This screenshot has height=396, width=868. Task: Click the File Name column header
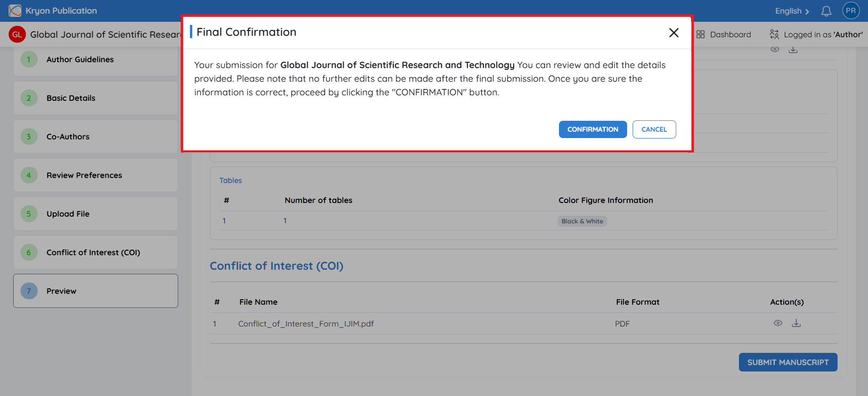click(x=258, y=302)
